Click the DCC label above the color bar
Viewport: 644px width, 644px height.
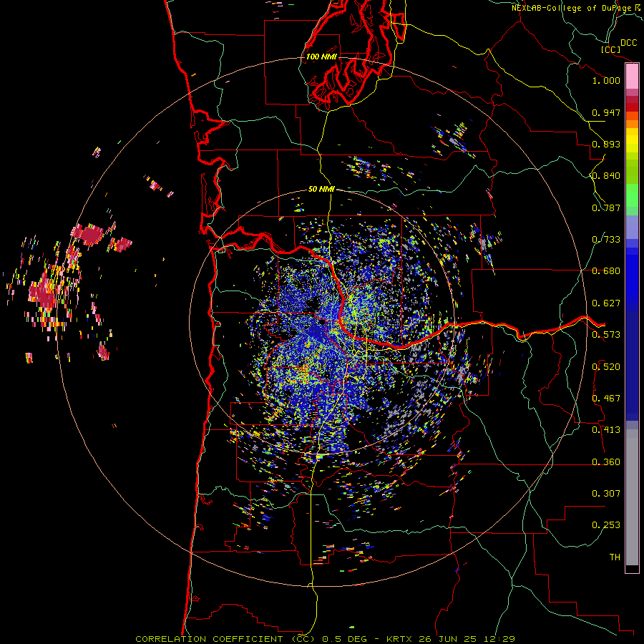[x=629, y=43]
